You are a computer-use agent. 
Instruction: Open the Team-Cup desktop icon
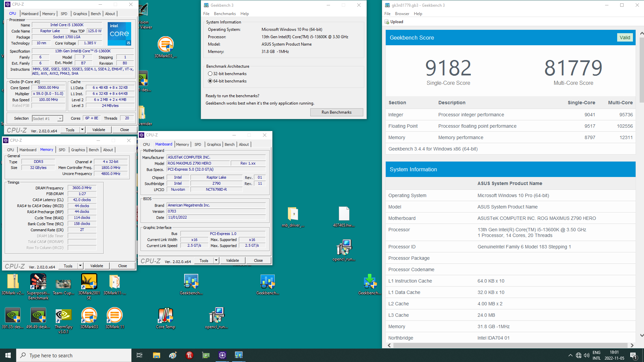tap(63, 286)
